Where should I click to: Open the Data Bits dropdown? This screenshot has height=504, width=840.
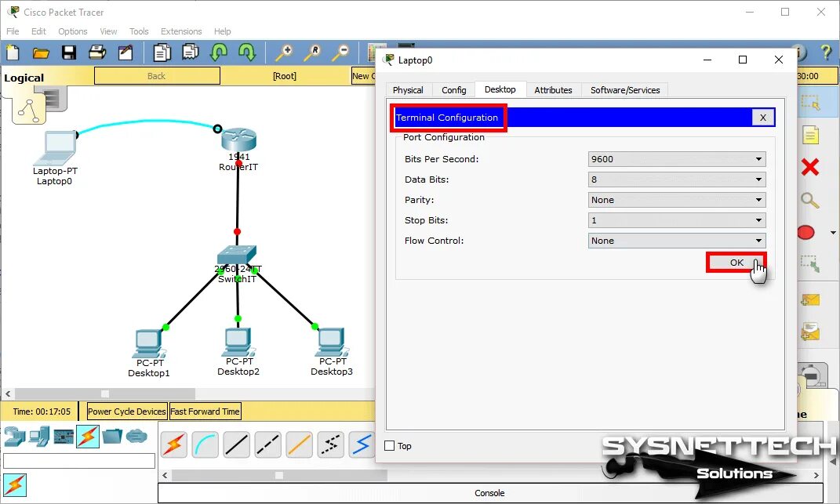point(677,179)
